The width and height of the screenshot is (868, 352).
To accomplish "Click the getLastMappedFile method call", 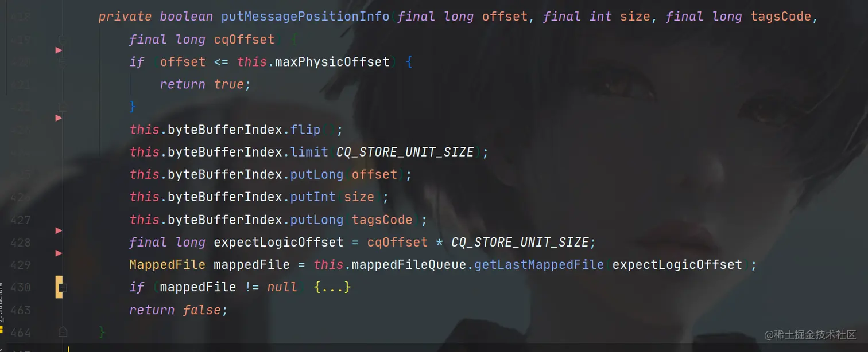I will click(x=539, y=264).
